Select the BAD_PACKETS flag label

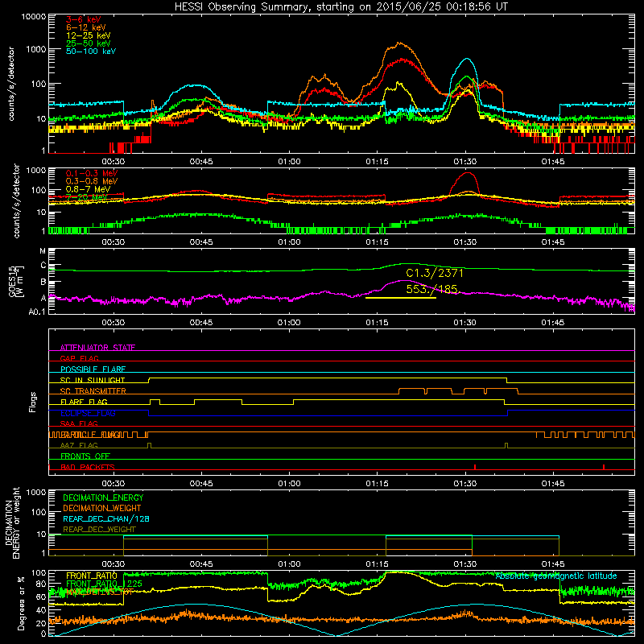88,467
